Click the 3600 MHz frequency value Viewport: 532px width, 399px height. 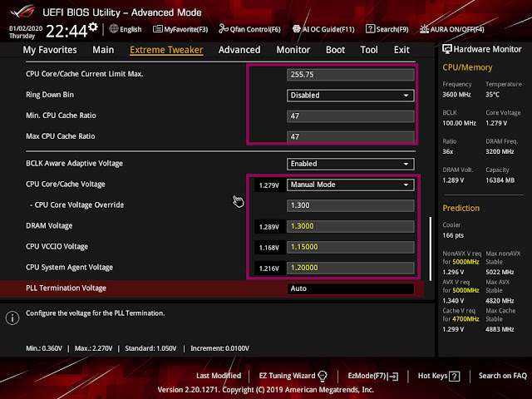point(456,95)
